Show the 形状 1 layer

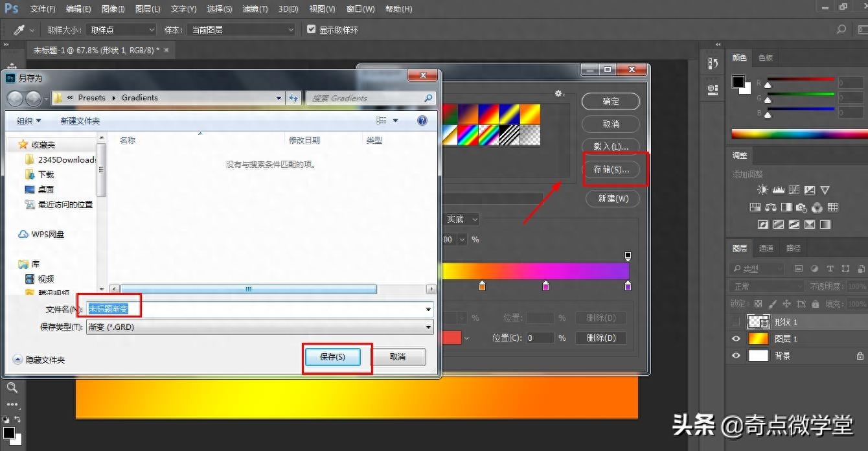[x=736, y=322]
